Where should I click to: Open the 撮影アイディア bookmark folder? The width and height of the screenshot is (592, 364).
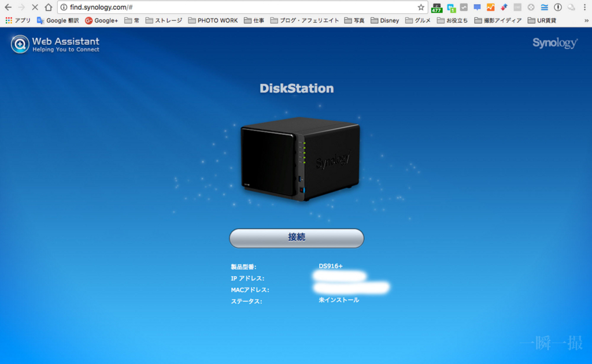click(498, 20)
